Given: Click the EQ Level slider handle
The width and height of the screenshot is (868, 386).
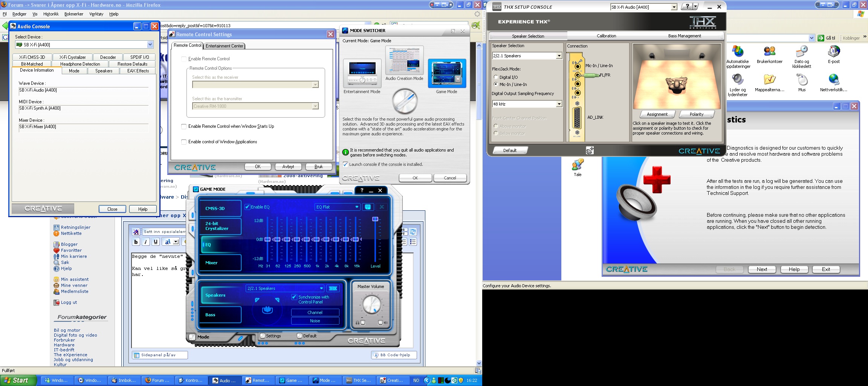Looking at the screenshot, I should click(375, 219).
